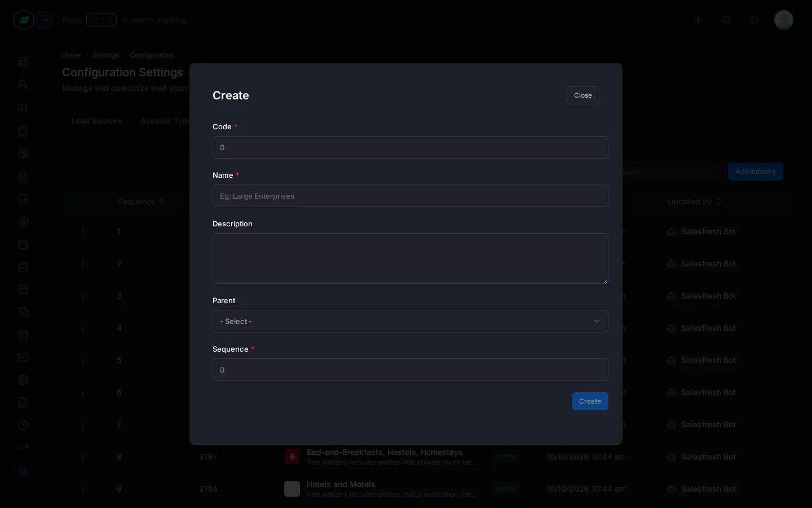Click the Sequence number field

click(410, 370)
